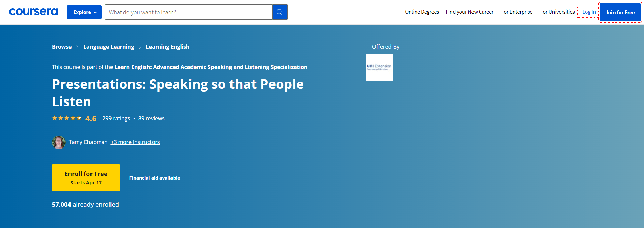Open Find your New Career

coord(469,12)
